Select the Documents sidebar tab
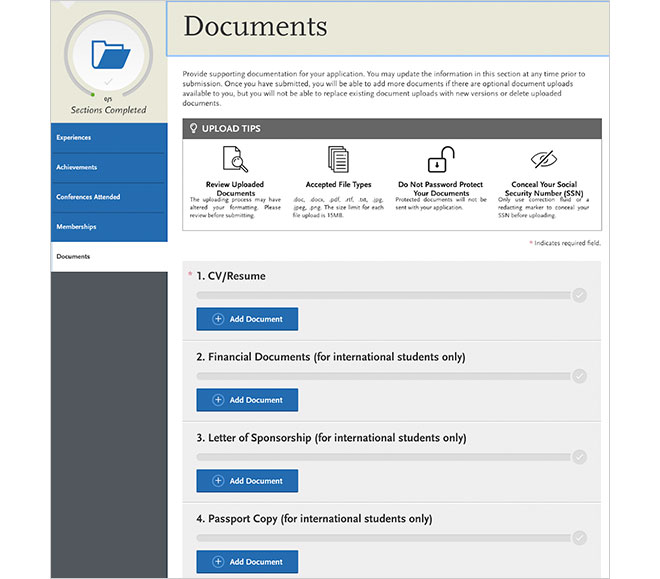The image size is (660, 579). [x=109, y=257]
